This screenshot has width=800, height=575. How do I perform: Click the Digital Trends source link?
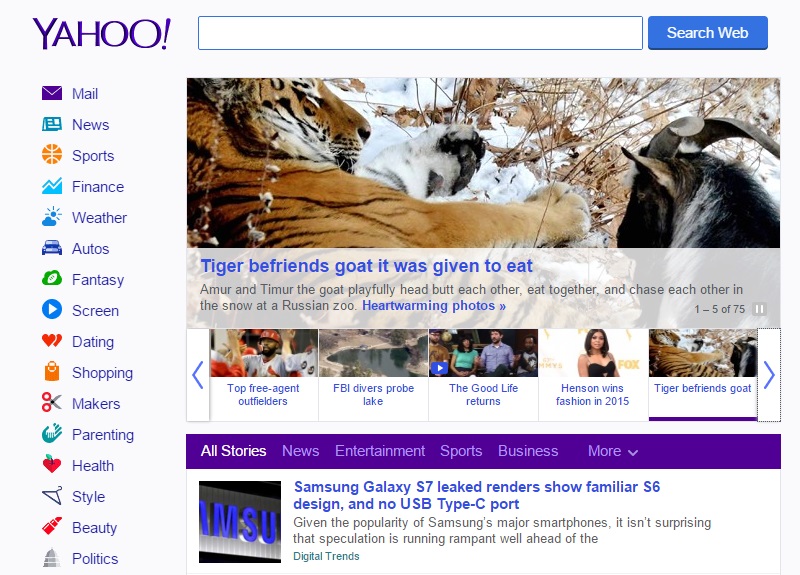pos(326,556)
